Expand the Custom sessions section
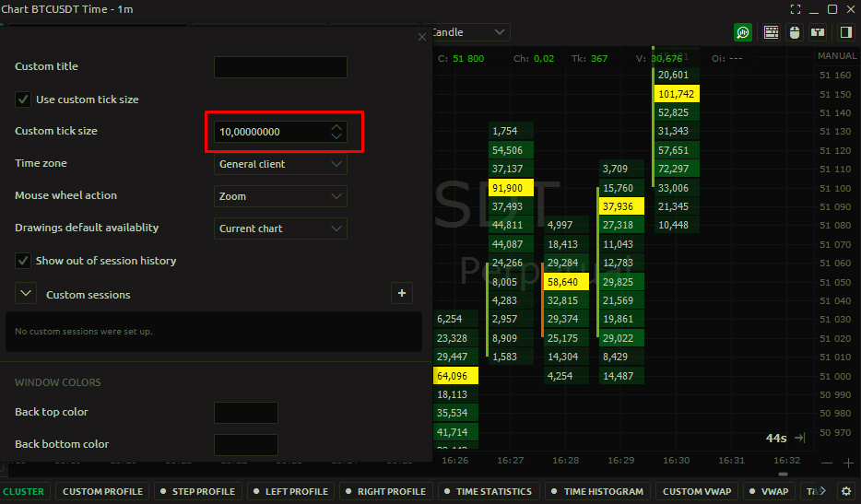Viewport: 861px width, 504px height. (26, 295)
